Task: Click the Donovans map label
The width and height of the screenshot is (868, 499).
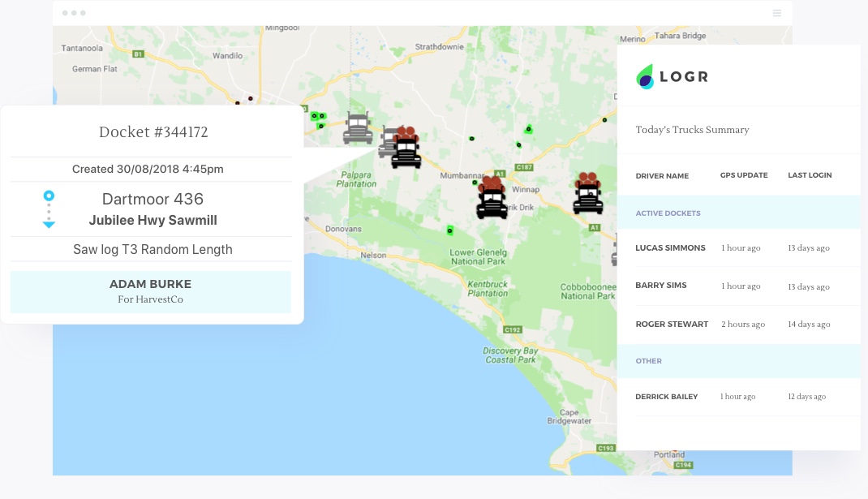Action: [x=343, y=229]
